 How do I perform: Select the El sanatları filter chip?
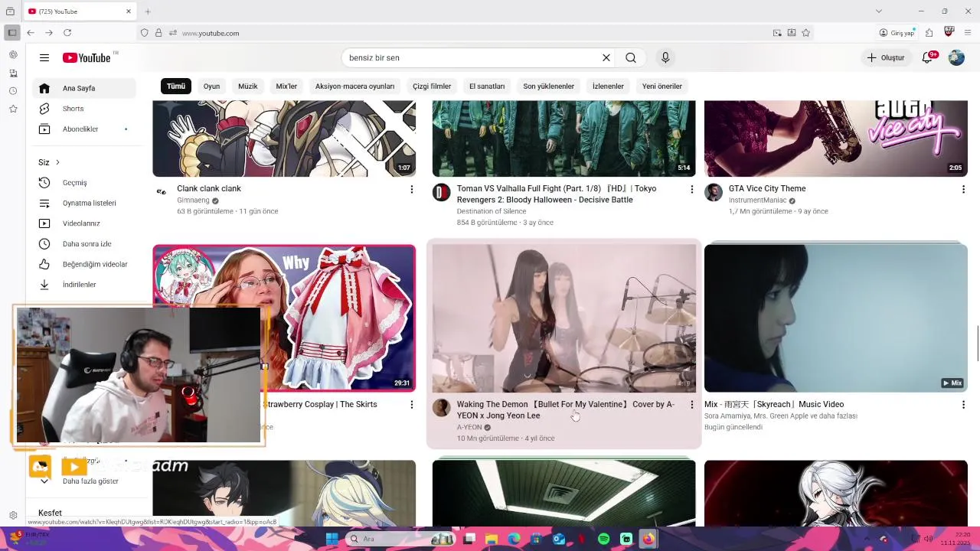pyautogui.click(x=487, y=86)
